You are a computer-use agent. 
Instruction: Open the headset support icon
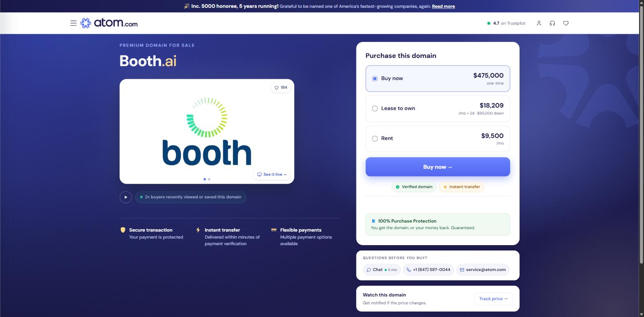click(x=552, y=23)
